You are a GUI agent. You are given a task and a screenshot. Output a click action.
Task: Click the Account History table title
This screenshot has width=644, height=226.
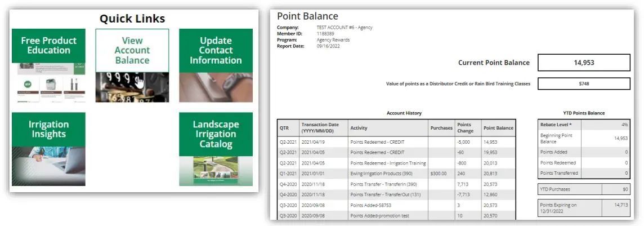coord(404,113)
